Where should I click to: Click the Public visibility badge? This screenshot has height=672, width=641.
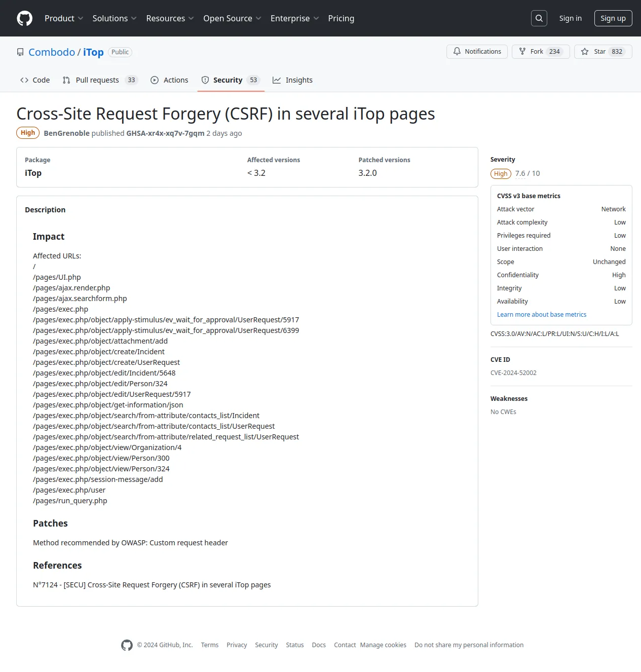(x=120, y=52)
